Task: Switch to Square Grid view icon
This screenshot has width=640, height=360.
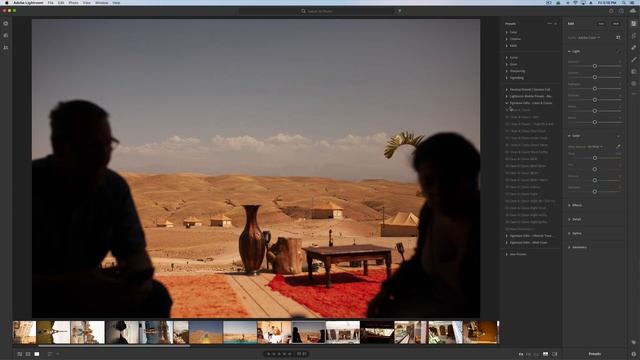Action: (x=28, y=354)
